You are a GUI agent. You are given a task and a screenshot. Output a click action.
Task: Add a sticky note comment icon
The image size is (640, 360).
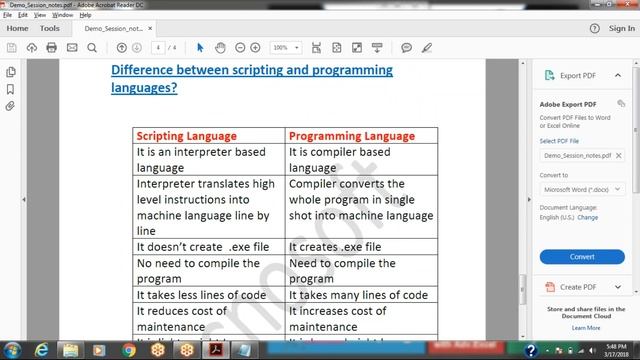(x=406, y=48)
